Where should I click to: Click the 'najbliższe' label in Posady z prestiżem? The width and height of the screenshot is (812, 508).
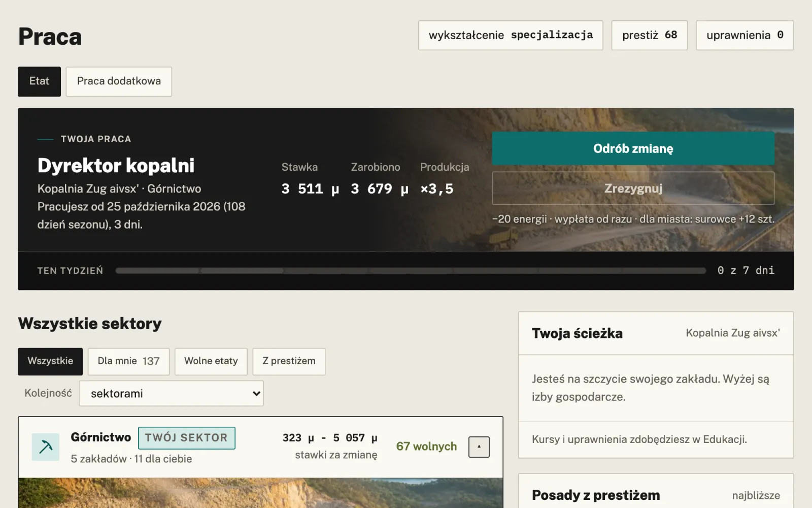coord(756,495)
